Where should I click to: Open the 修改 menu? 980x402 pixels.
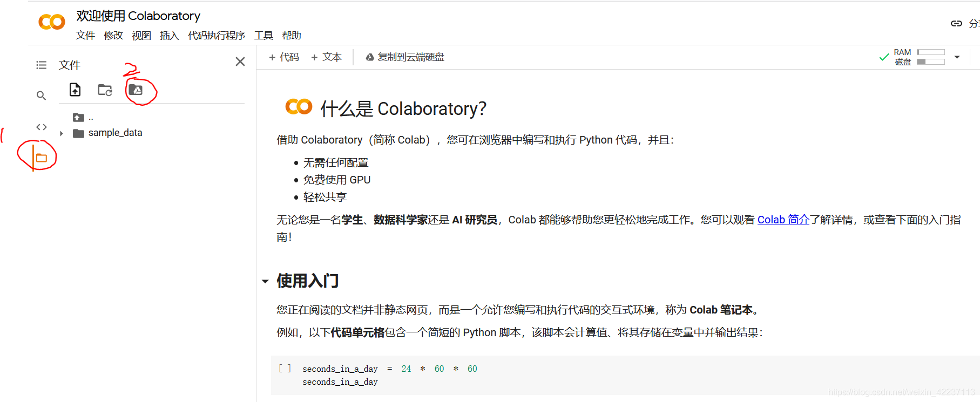point(113,35)
